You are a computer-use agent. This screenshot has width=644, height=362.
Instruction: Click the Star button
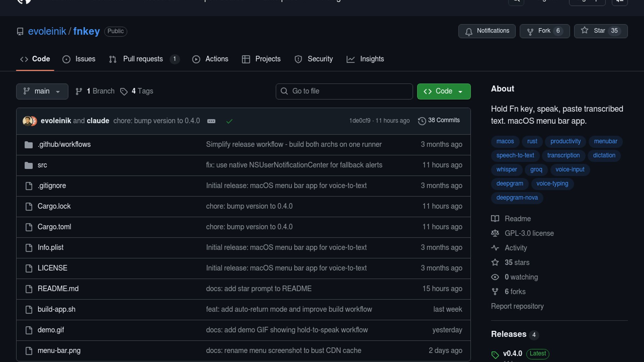pyautogui.click(x=600, y=31)
